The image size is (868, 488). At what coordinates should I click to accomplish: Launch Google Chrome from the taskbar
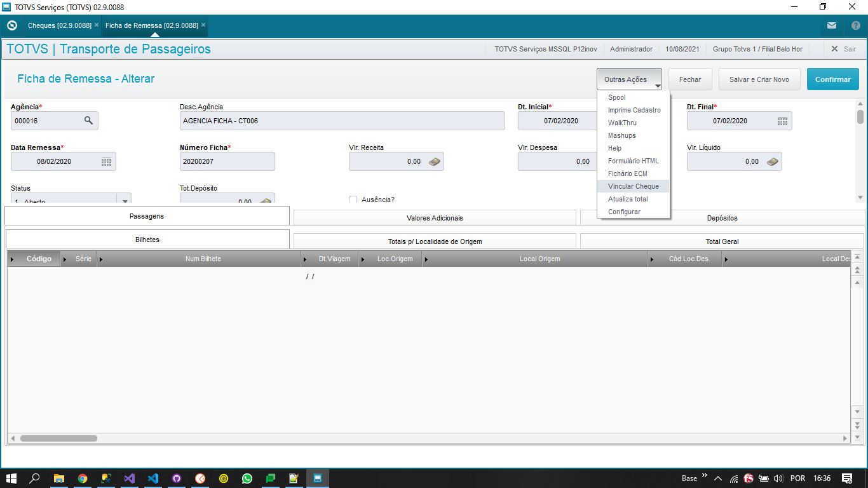83,478
